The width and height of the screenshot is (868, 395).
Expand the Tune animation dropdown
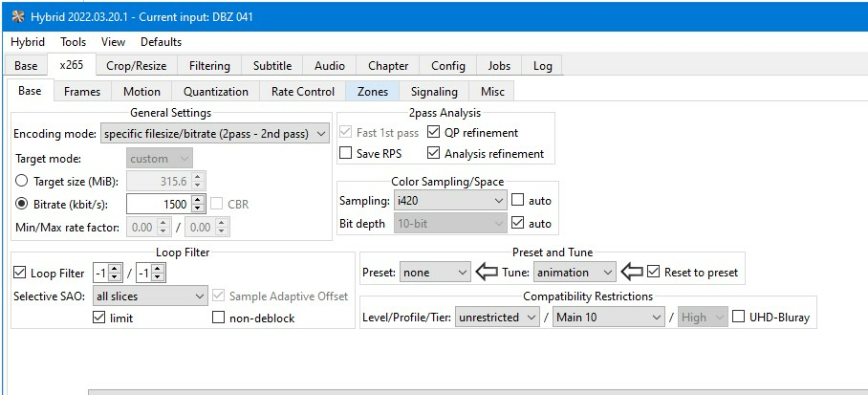pos(575,272)
